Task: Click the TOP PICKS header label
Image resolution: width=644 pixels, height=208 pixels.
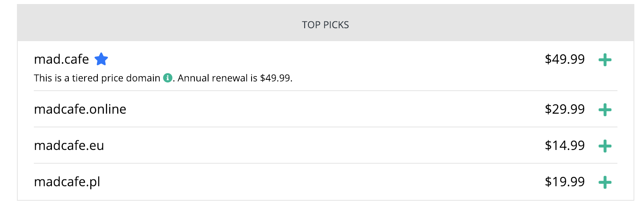Action: pos(326,25)
